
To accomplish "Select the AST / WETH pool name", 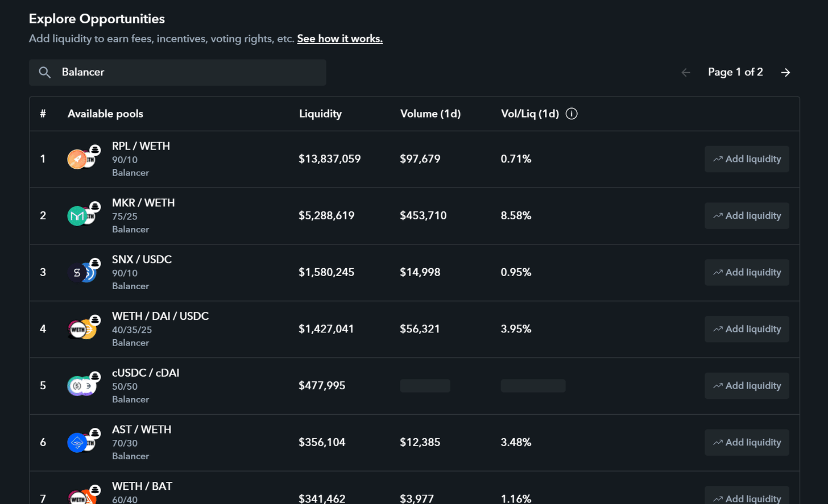I will 142,430.
